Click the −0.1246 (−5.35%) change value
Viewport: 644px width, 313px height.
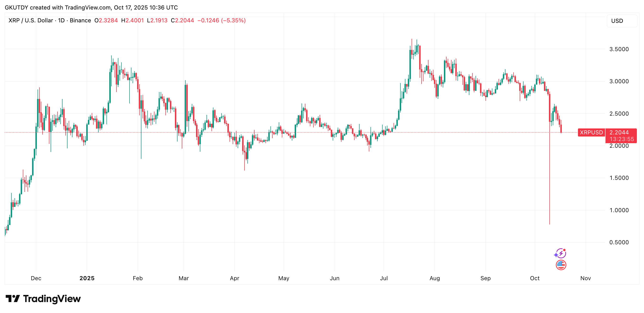point(221,20)
